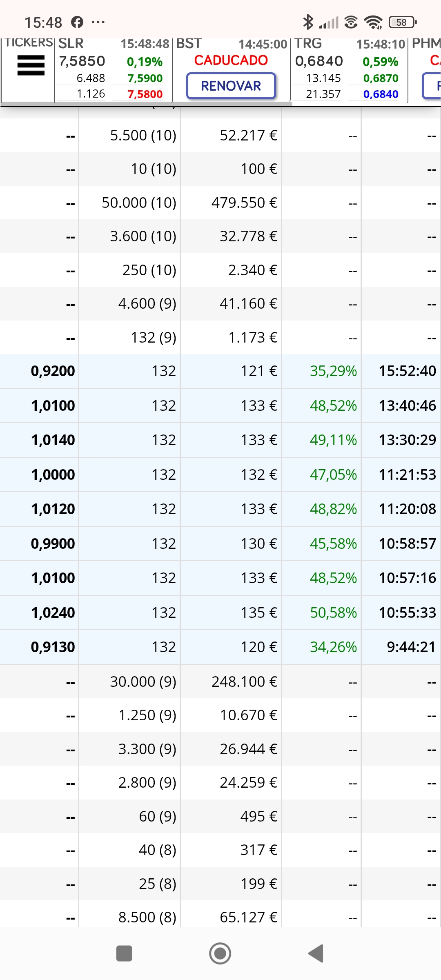Tap the 50.000 (10) order row
The height and width of the screenshot is (980, 441).
[220, 203]
